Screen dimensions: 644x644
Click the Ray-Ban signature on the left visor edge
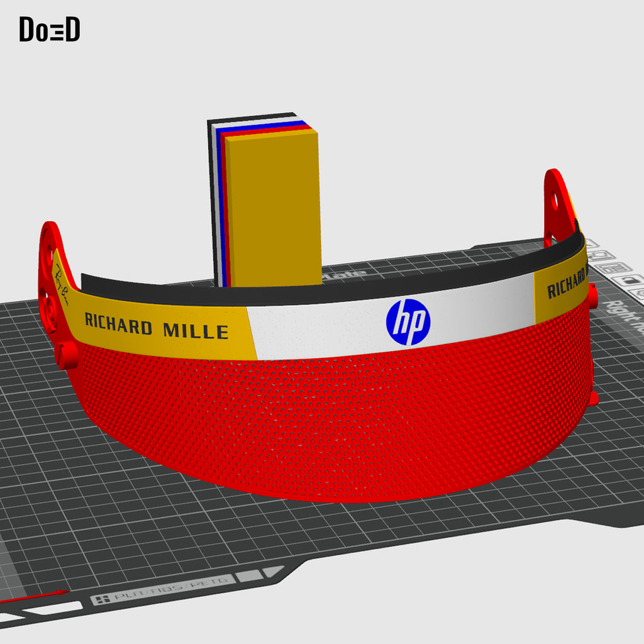point(62,285)
